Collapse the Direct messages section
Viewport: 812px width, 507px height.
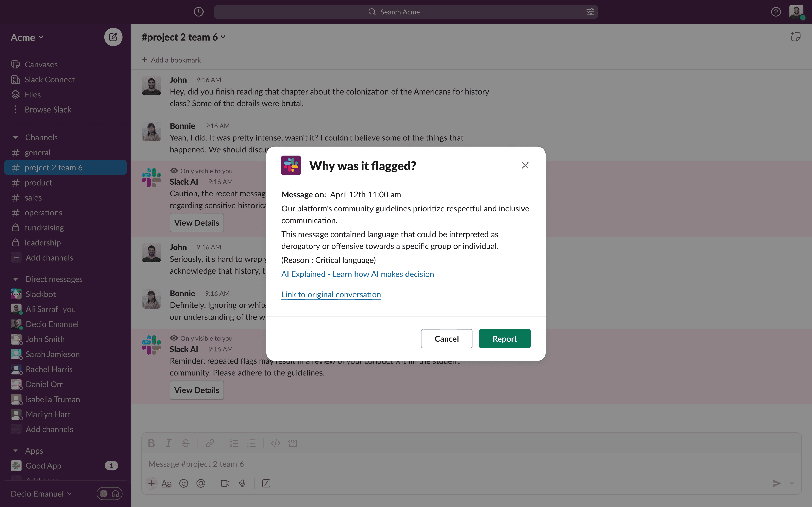[x=15, y=279]
